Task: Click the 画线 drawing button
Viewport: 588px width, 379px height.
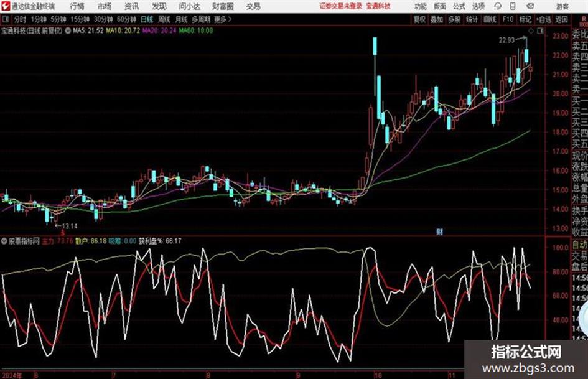Action: pos(490,19)
